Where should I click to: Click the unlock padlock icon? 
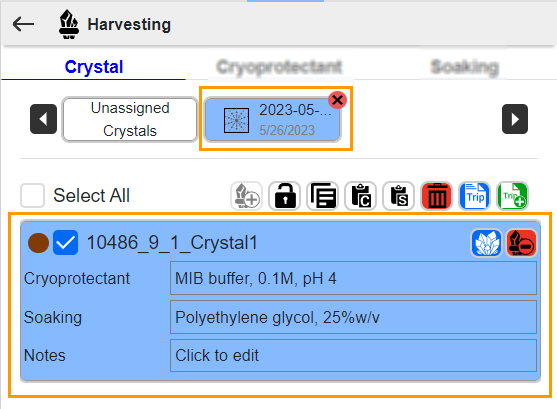coord(285,196)
